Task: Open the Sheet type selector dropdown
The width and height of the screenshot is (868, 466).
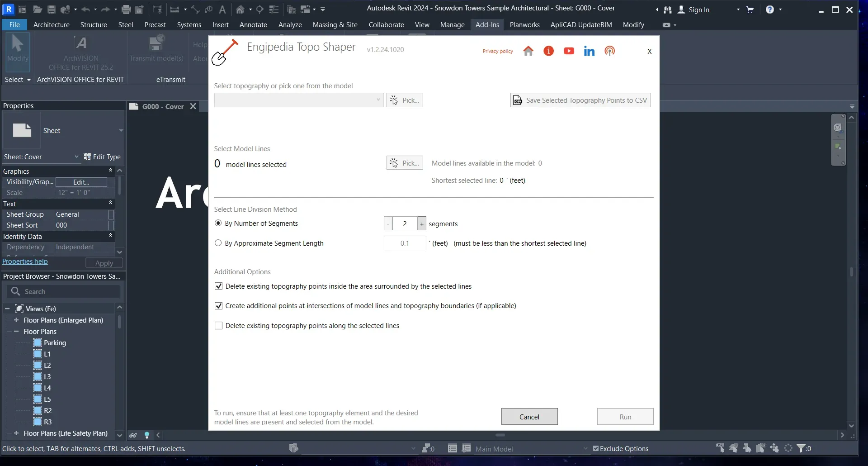Action: [121, 131]
